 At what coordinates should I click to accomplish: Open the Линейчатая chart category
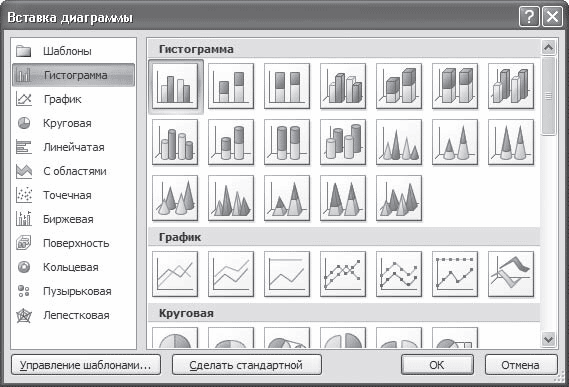click(x=73, y=147)
